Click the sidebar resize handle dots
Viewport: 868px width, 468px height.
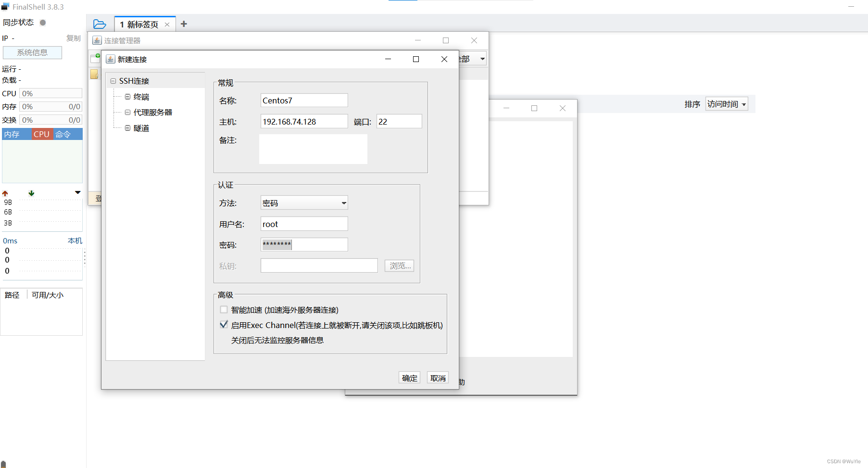click(x=85, y=257)
